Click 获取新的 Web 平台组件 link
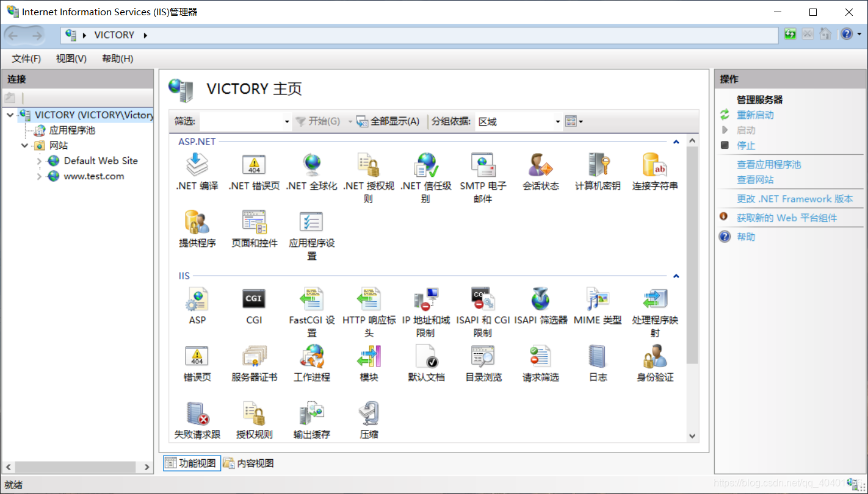The height and width of the screenshot is (494, 868). point(787,218)
